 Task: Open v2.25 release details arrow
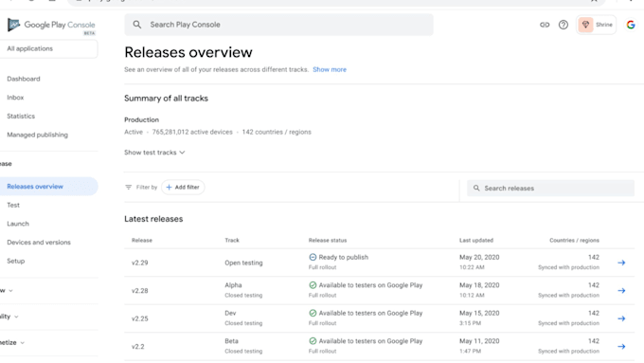(621, 318)
